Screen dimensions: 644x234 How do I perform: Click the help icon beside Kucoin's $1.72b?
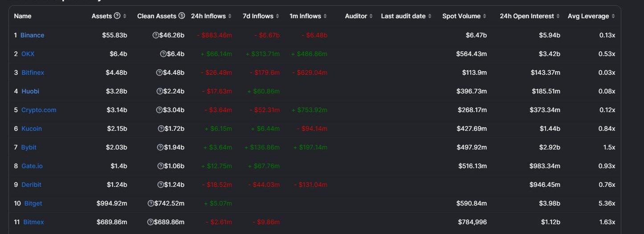160,129
